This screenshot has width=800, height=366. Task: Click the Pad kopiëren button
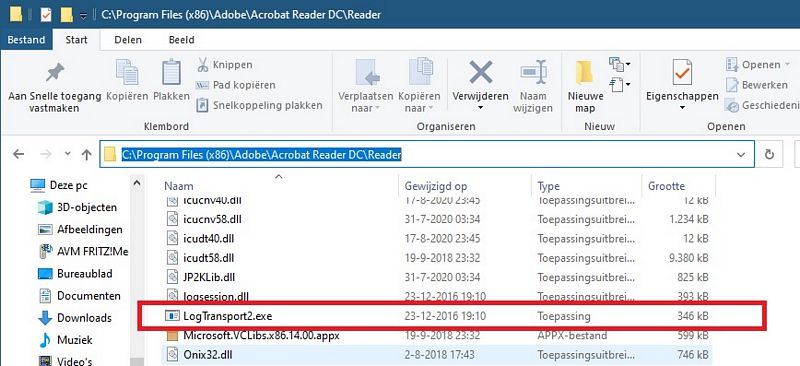pos(236,85)
